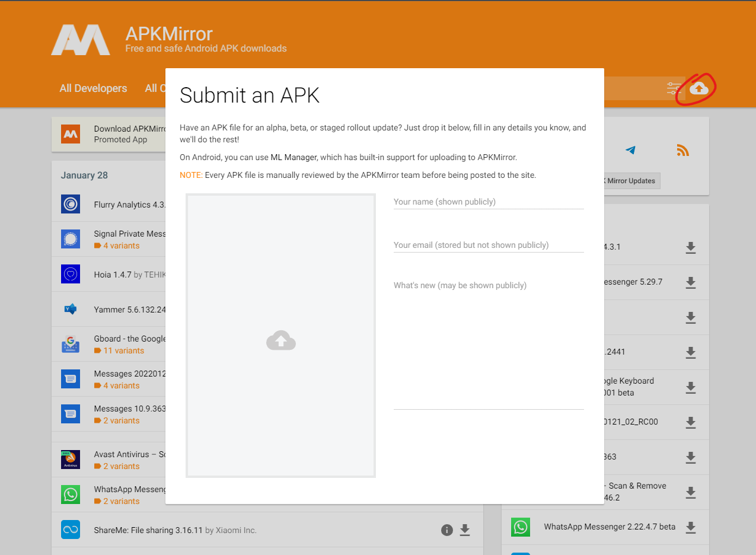Open the RSS feed icon
Viewport: 756px width, 555px height.
[682, 151]
